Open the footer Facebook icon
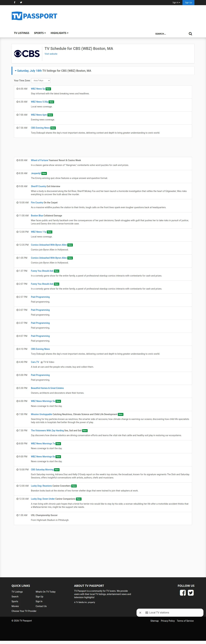The height and width of the screenshot is (644, 206). coord(183,593)
